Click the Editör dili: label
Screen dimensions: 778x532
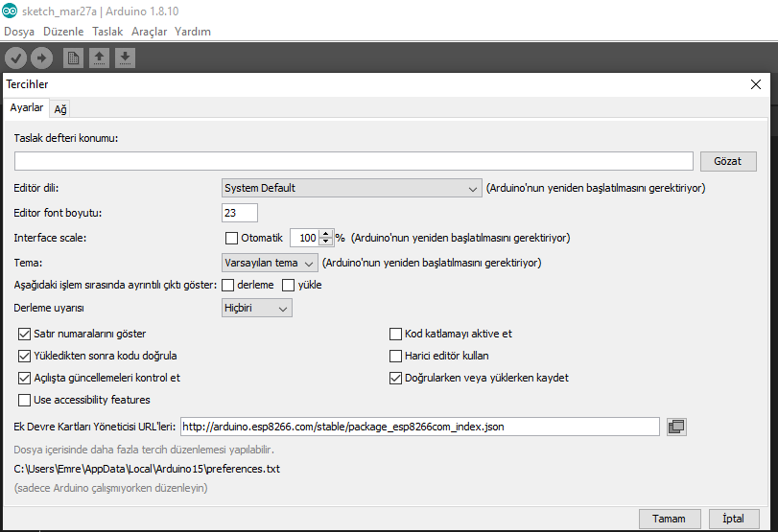point(36,188)
